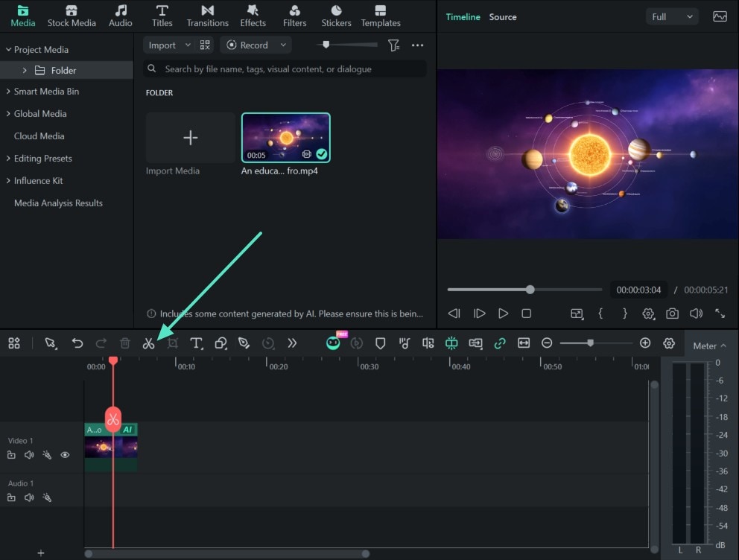Image resolution: width=739 pixels, height=560 pixels.
Task: Select the Text tool in timeline toolbar
Action: tap(196, 343)
